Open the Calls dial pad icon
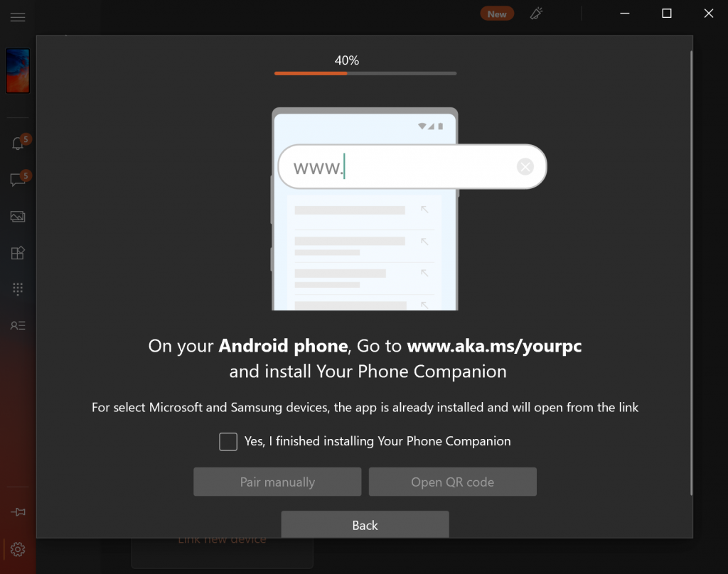 (18, 289)
